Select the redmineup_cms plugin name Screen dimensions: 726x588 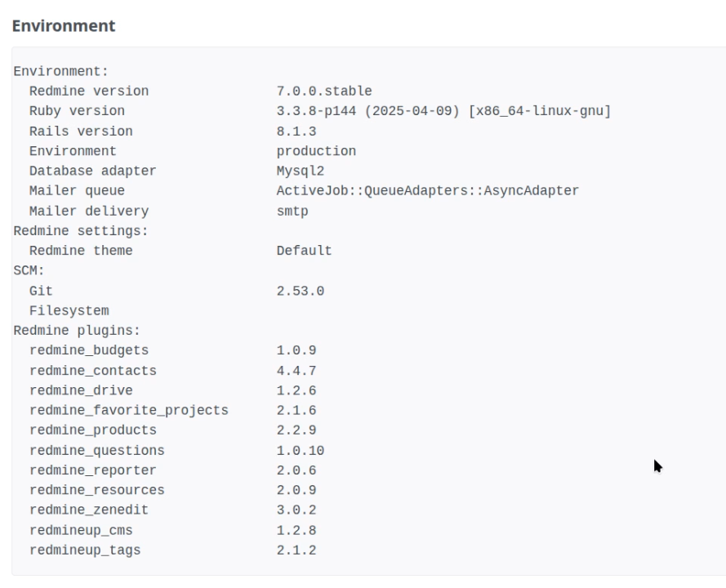81,531
